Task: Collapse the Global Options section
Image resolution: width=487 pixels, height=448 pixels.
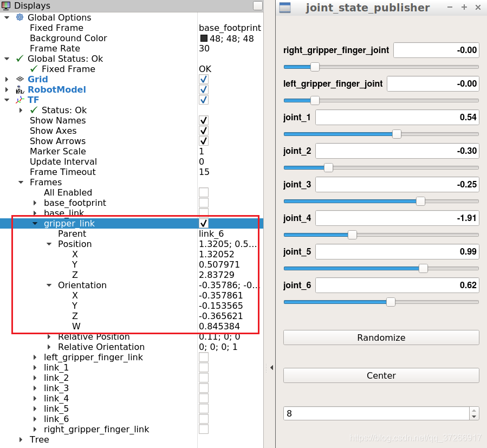Action: click(x=7, y=17)
